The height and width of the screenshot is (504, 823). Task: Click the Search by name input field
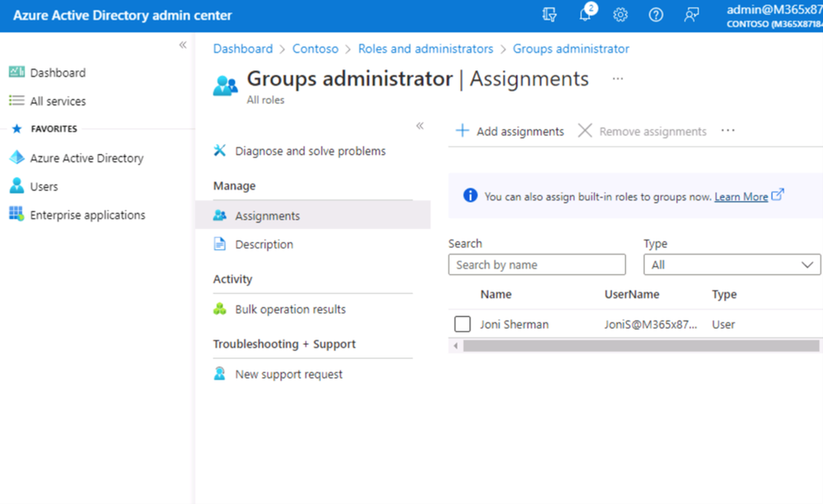click(537, 265)
